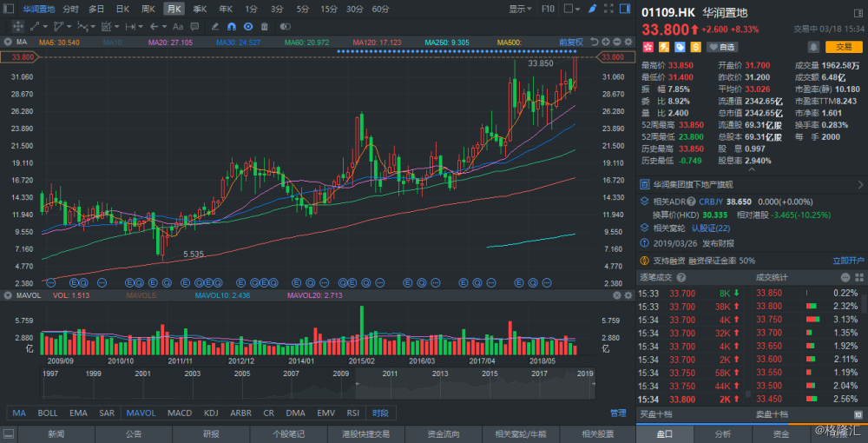Viewport: 868px width, 443px height.
Task: Select the MACD indicator tab
Action: [x=180, y=413]
